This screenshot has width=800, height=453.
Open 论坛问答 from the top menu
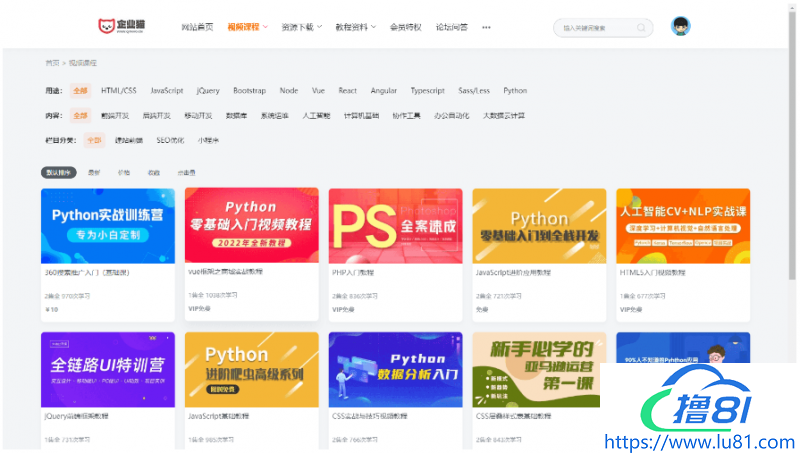452,28
